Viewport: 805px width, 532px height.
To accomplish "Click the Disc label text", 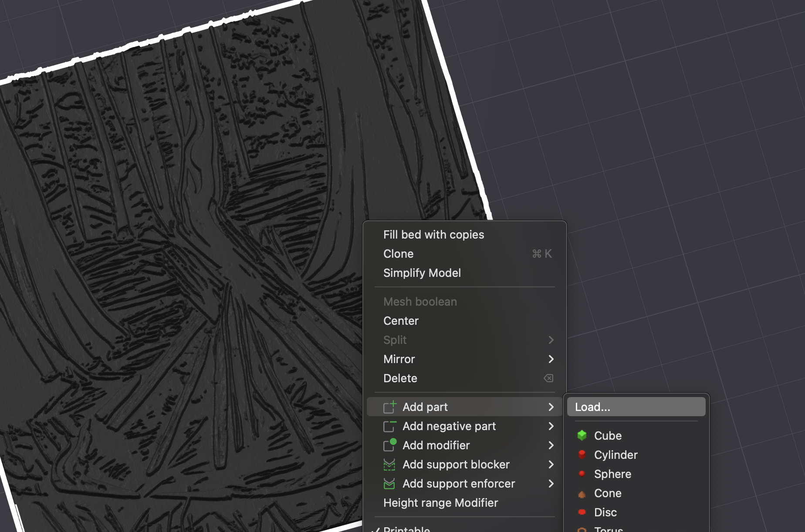I will pos(605,512).
